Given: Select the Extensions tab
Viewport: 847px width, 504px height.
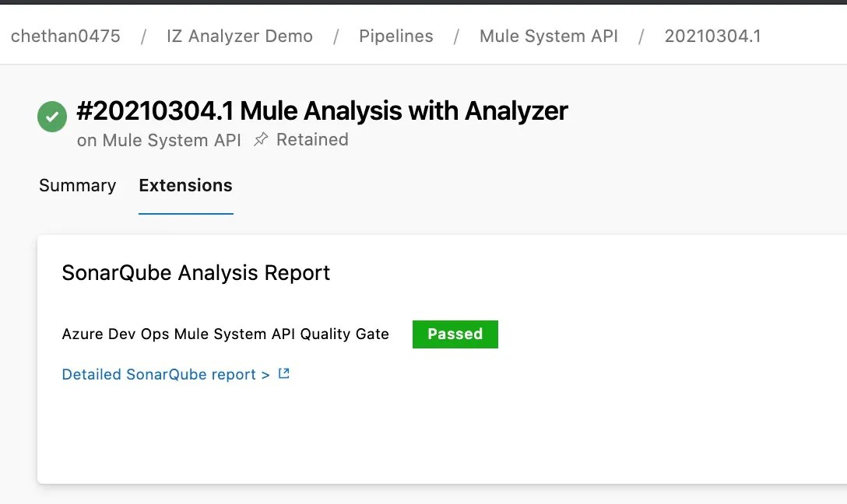Looking at the screenshot, I should point(185,186).
